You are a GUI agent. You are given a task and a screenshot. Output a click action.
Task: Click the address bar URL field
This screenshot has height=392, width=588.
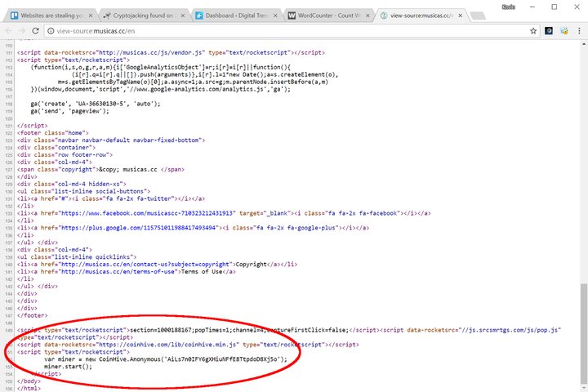tap(287, 31)
